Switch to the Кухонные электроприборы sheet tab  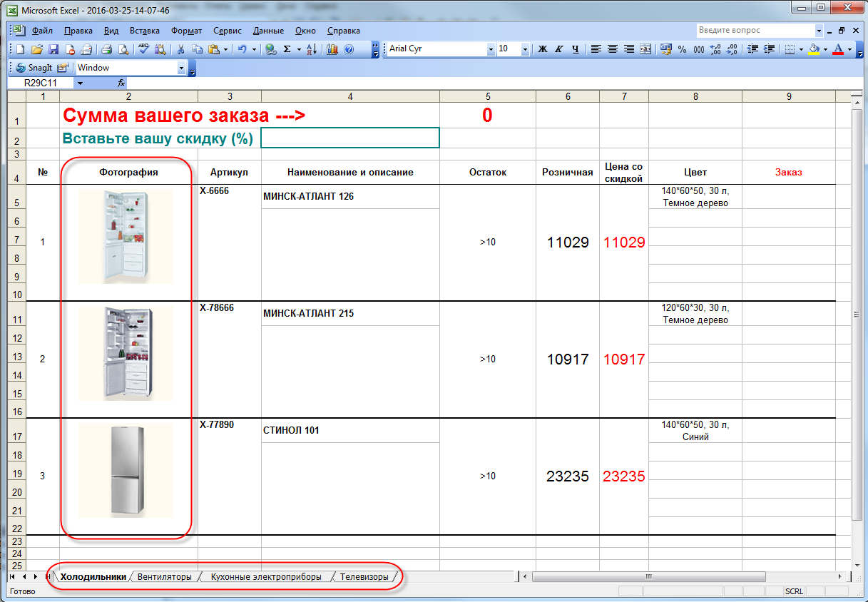click(x=266, y=576)
